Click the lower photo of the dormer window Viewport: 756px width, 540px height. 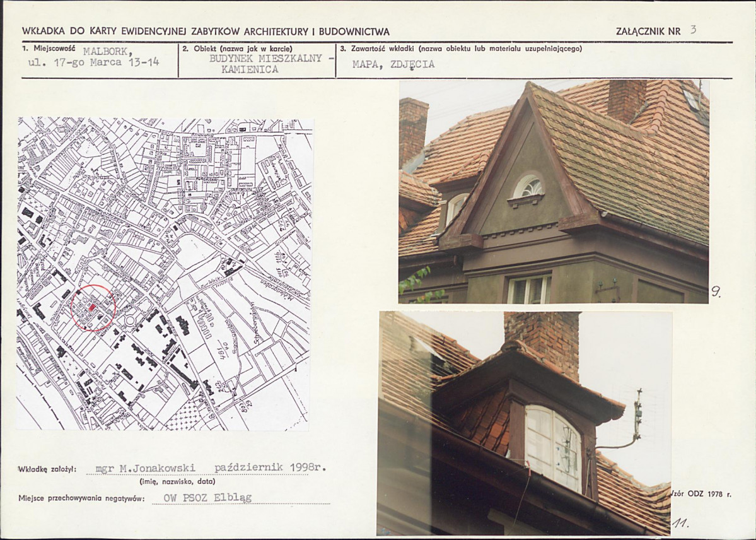pos(523,423)
